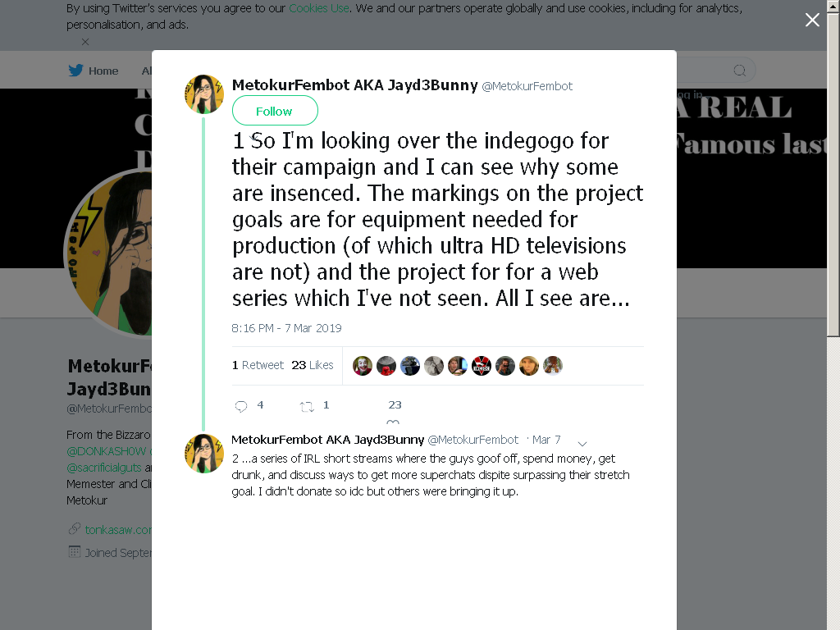840x630 pixels.
Task: Open the MetokurFembot avatar on main tweet
Action: click(x=204, y=94)
